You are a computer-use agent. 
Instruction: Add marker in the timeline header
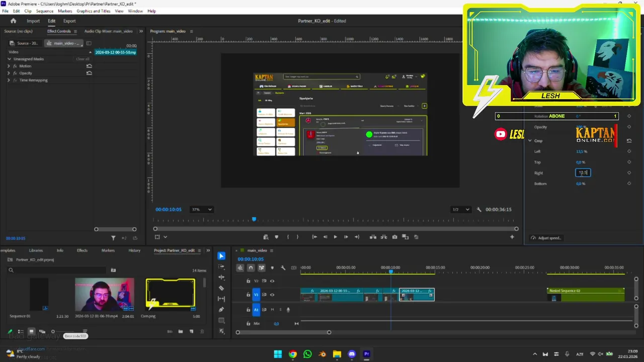pyautogui.click(x=272, y=268)
